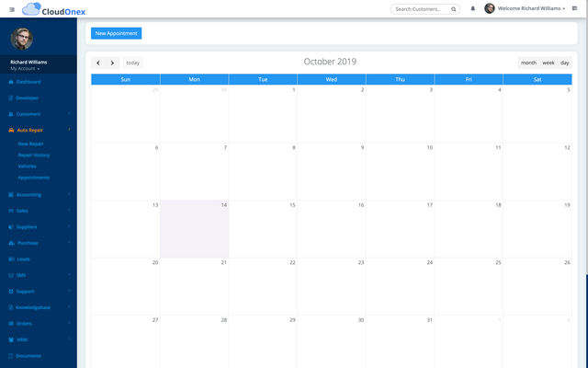Open New Repair submenu item
The image size is (588, 368).
(30, 144)
